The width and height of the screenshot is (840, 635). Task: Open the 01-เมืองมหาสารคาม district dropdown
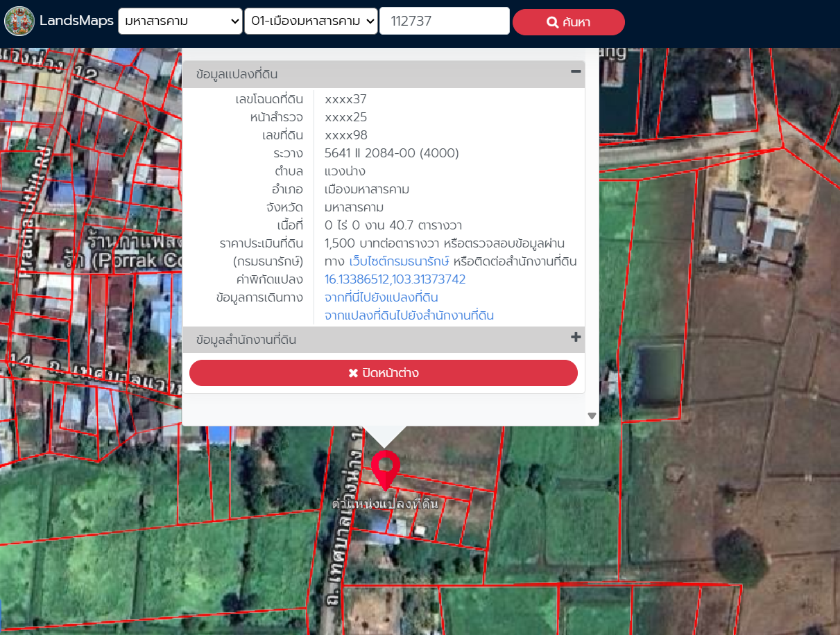click(x=311, y=21)
